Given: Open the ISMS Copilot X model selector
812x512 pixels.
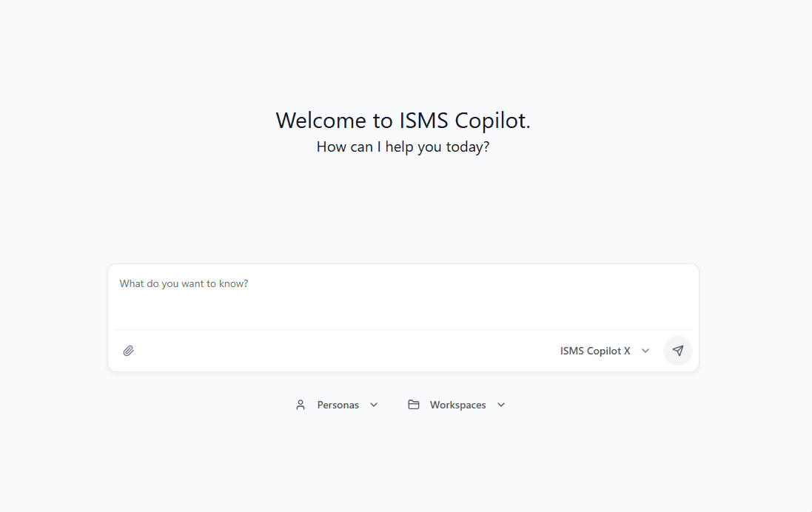Looking at the screenshot, I should (x=595, y=351).
